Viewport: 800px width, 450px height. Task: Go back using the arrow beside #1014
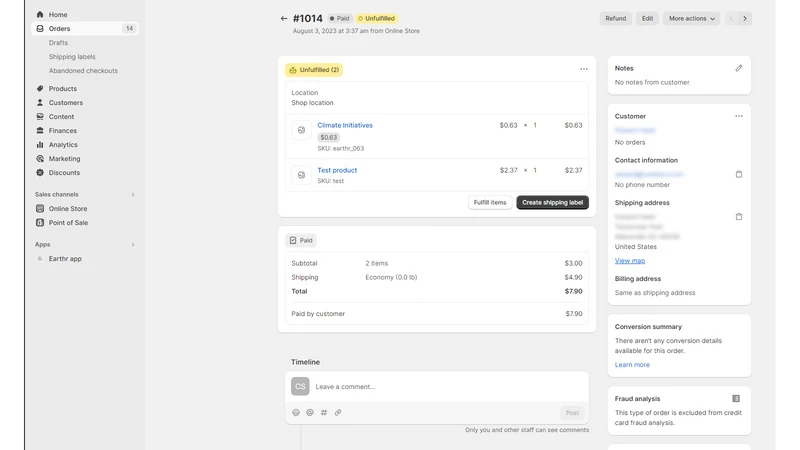coord(284,18)
